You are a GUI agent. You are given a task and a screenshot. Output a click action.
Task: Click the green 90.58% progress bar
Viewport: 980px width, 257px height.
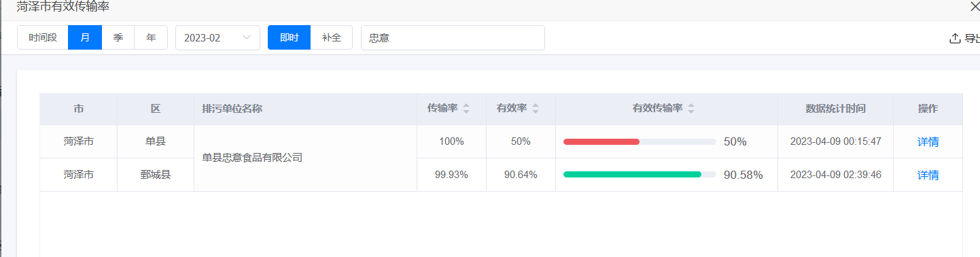tap(640, 175)
